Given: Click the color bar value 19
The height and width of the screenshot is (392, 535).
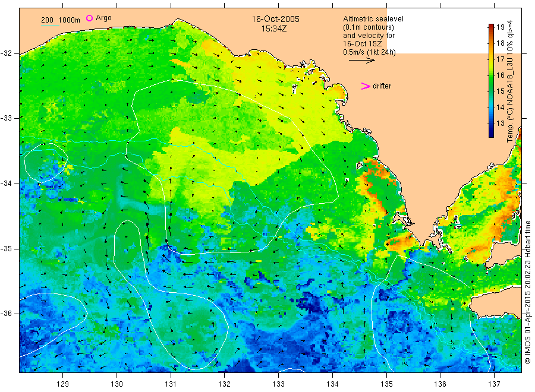Looking at the screenshot, I should (500, 27).
